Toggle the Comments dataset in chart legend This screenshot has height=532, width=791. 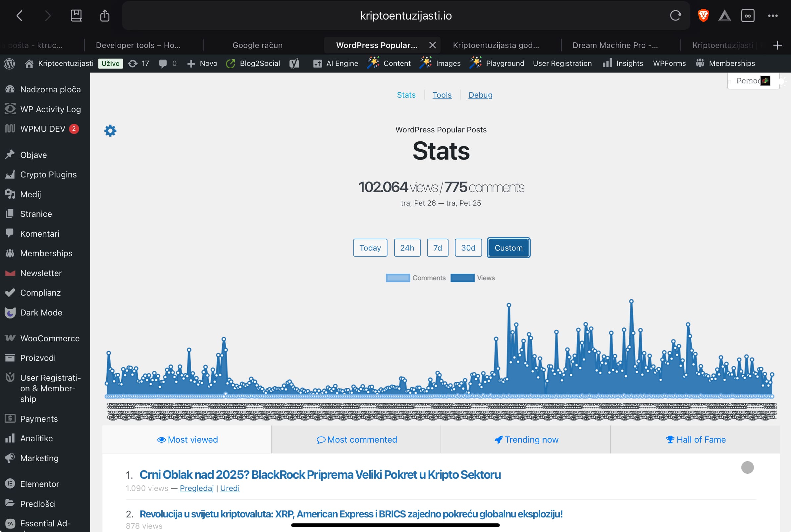(x=415, y=278)
